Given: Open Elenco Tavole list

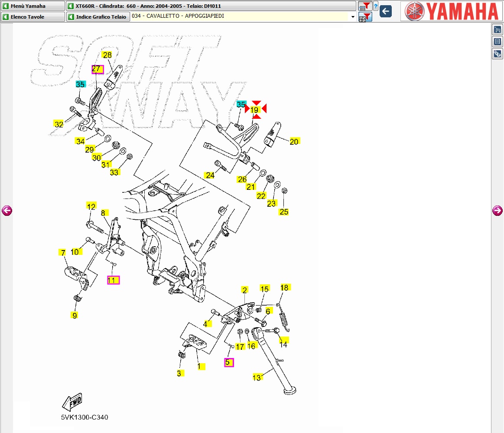Looking at the screenshot, I should (33, 17).
